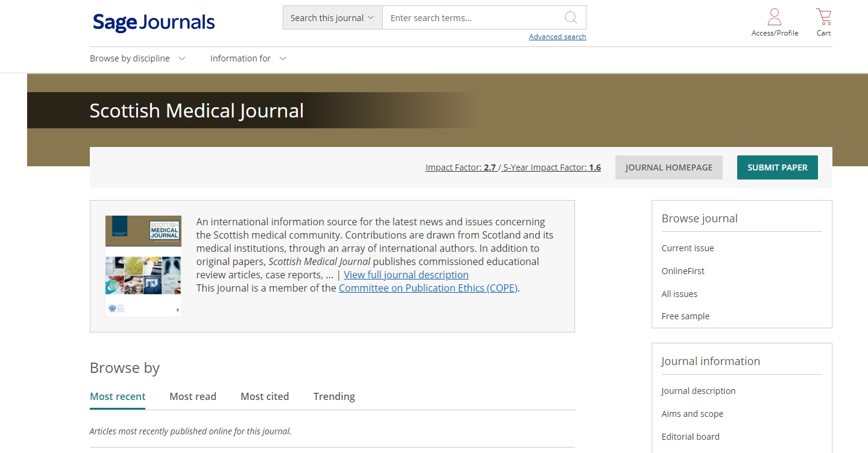Open the All issues link

(x=679, y=294)
